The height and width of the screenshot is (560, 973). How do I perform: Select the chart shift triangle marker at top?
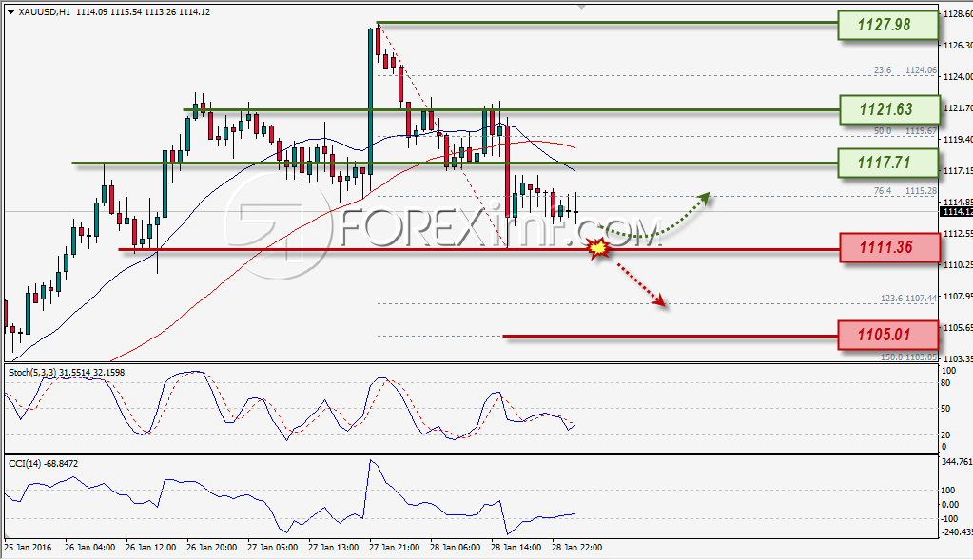coord(581,7)
